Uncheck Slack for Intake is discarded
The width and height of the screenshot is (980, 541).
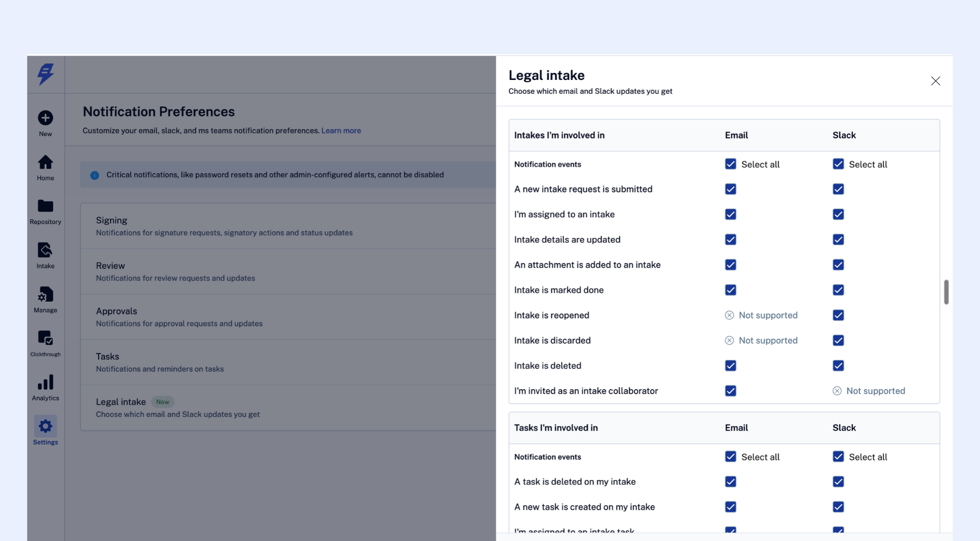838,340
